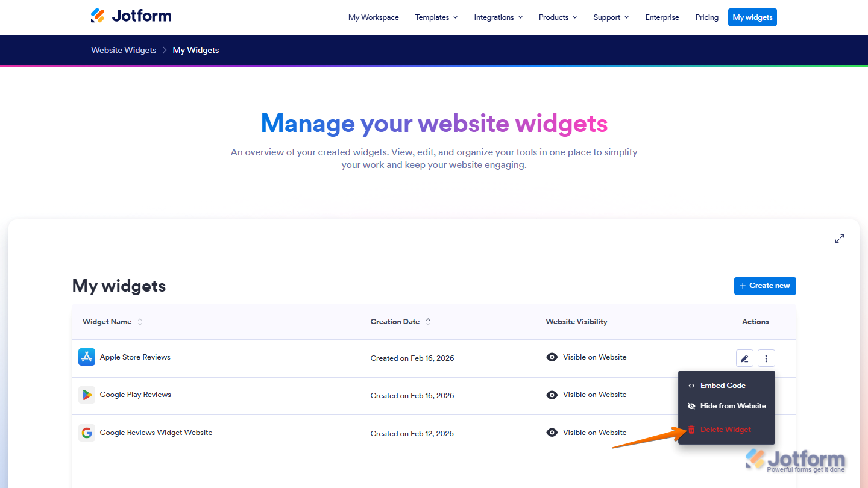Click the red trash icon beside Delete Widget
Screen dimensions: 868x488
coord(691,430)
